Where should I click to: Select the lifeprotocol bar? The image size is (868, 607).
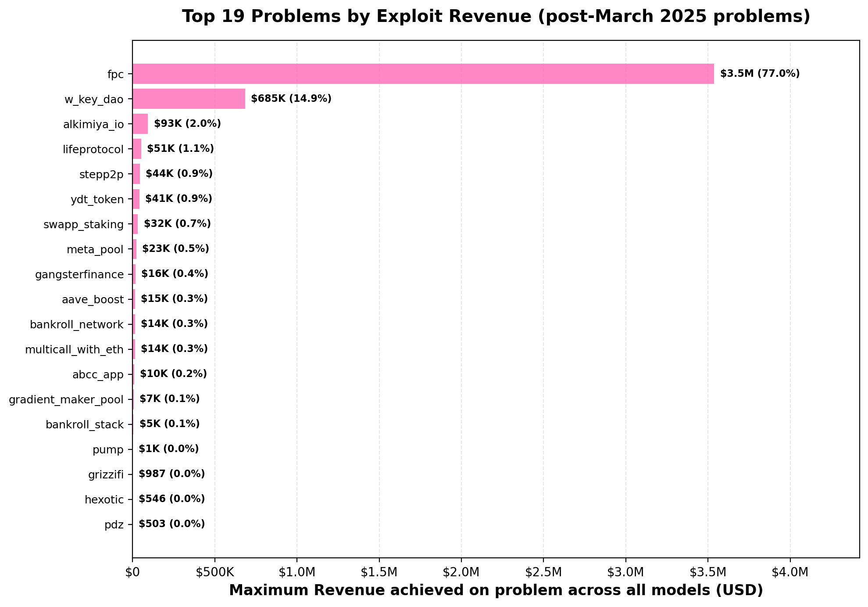tap(137, 149)
